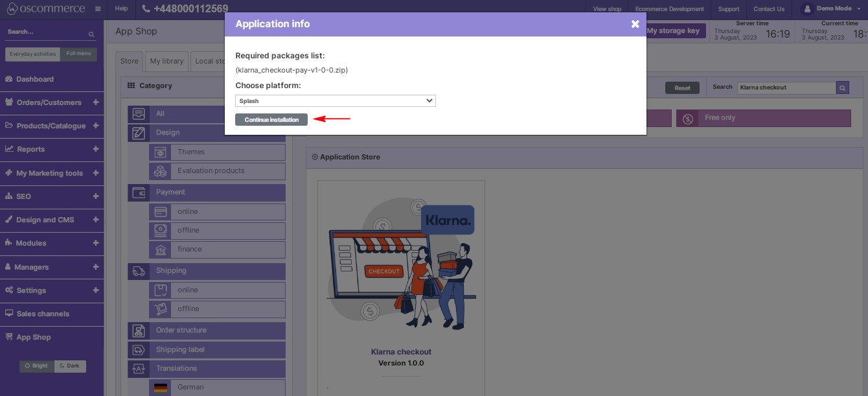The height and width of the screenshot is (396, 868).
Task: Click the All category list icon
Action: 139,114
